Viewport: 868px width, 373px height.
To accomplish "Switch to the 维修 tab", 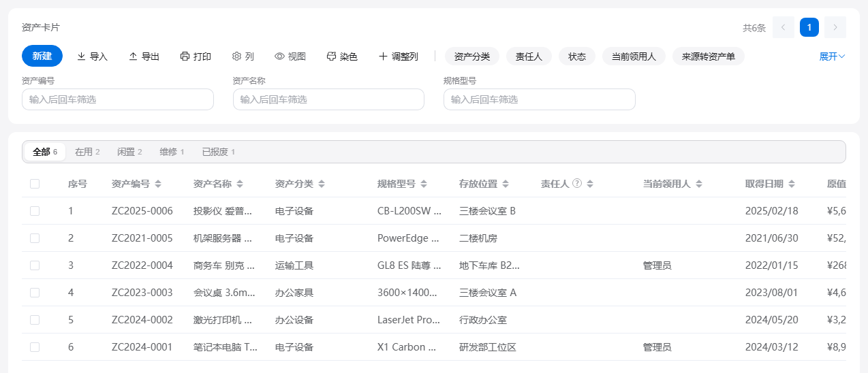I will click(x=172, y=152).
